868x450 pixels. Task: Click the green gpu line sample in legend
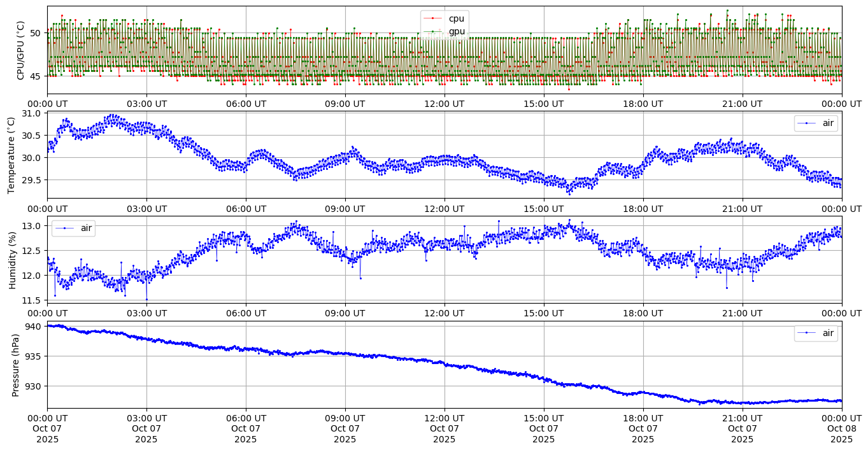(433, 31)
